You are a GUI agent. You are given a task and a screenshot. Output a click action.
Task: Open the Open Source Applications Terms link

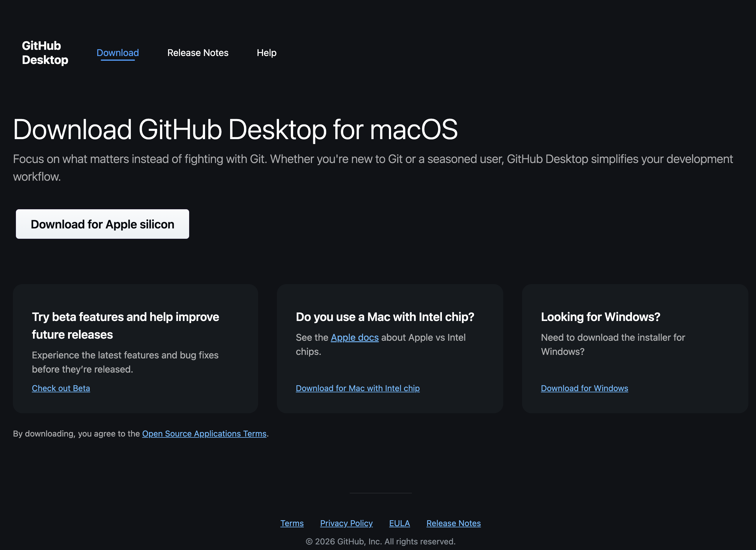[x=204, y=434]
